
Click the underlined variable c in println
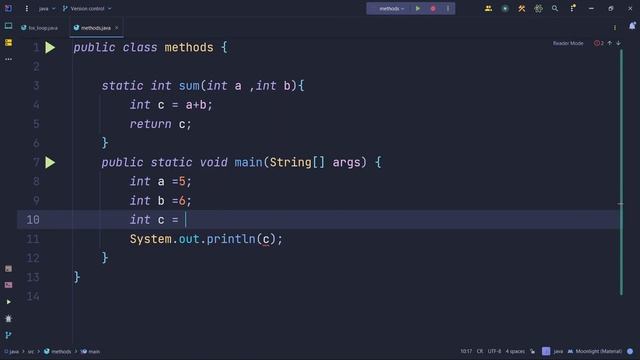point(266,239)
